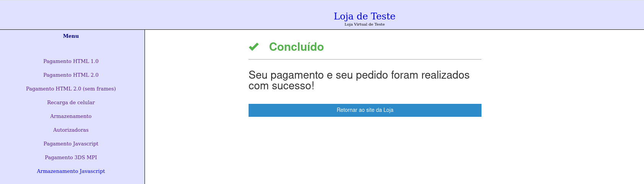
Task: Open the Loja de Teste title link
Action: coord(364,16)
